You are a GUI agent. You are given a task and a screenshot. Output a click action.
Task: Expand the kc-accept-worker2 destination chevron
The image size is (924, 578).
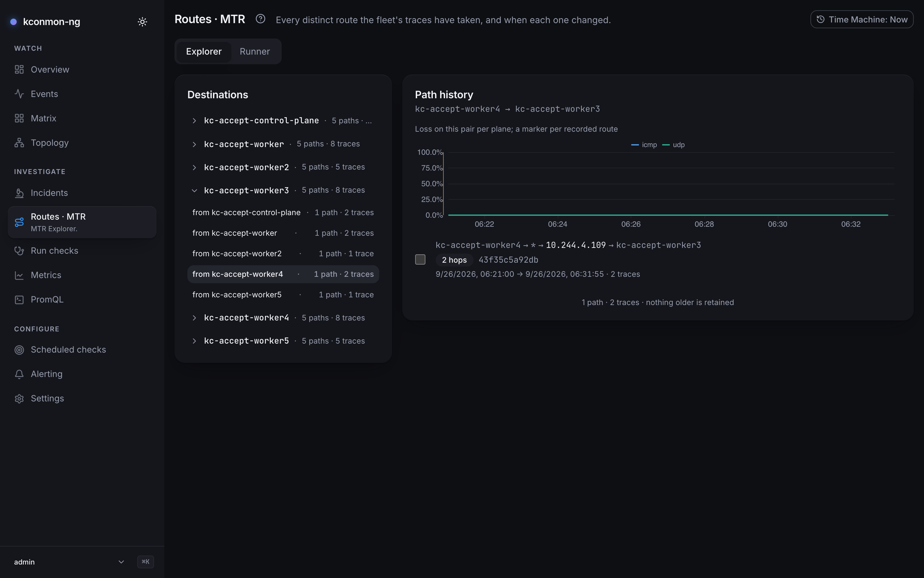pos(194,167)
